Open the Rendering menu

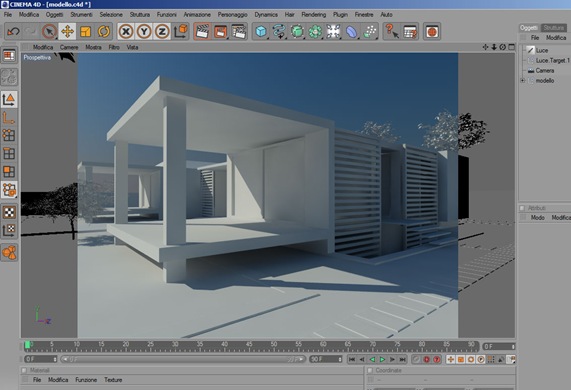pyautogui.click(x=314, y=15)
